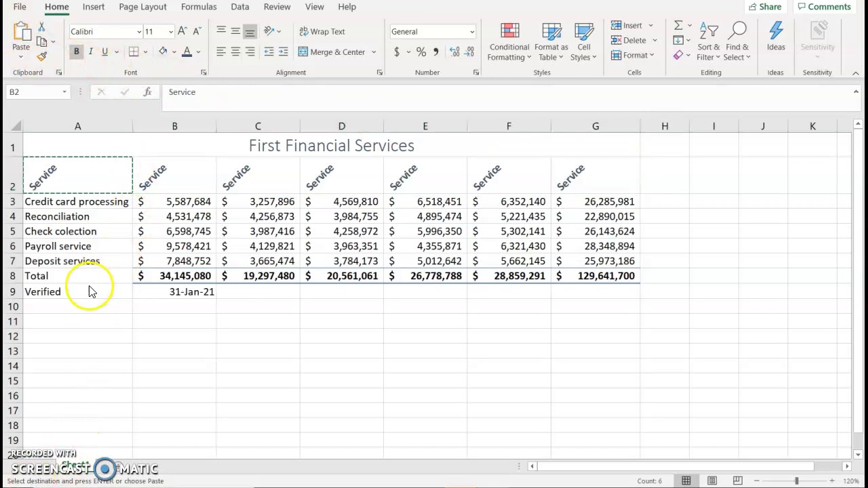
Task: Select the Normal view icon in status bar
Action: tap(686, 481)
